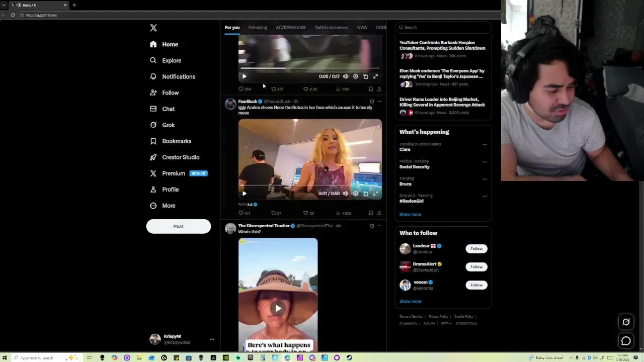Open Bruca trend options dots
Viewport: 644px width, 362px height.
coord(485,179)
